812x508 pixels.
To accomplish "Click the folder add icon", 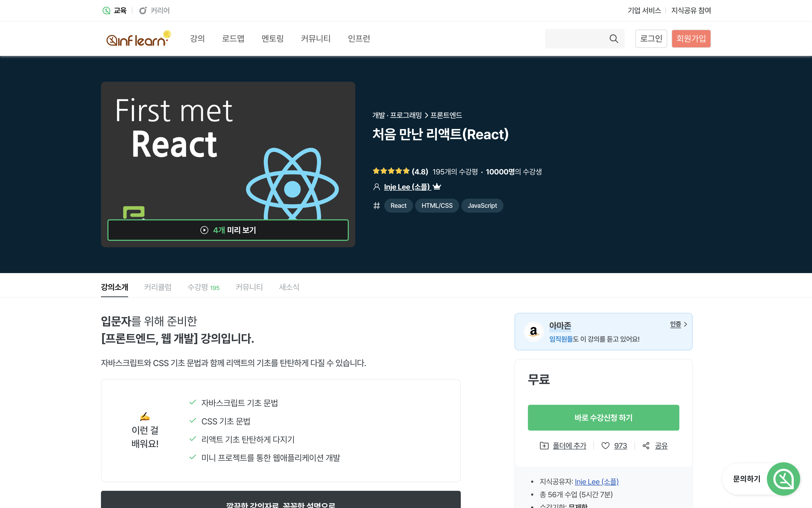I will tap(544, 446).
